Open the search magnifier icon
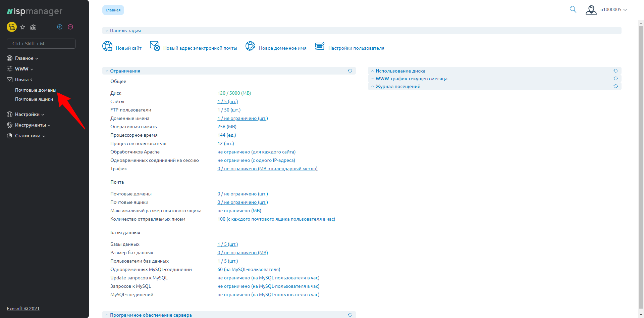The image size is (644, 318). pyautogui.click(x=573, y=9)
